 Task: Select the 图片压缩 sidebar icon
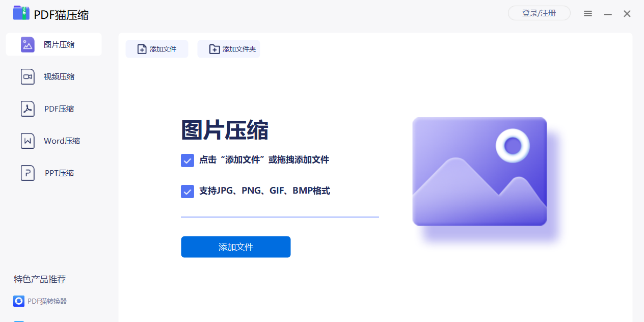click(28, 45)
